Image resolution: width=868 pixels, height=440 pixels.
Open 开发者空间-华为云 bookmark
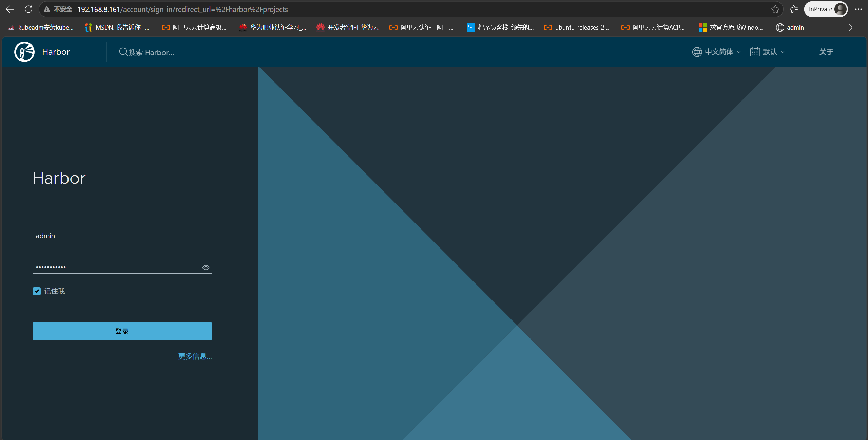click(348, 27)
